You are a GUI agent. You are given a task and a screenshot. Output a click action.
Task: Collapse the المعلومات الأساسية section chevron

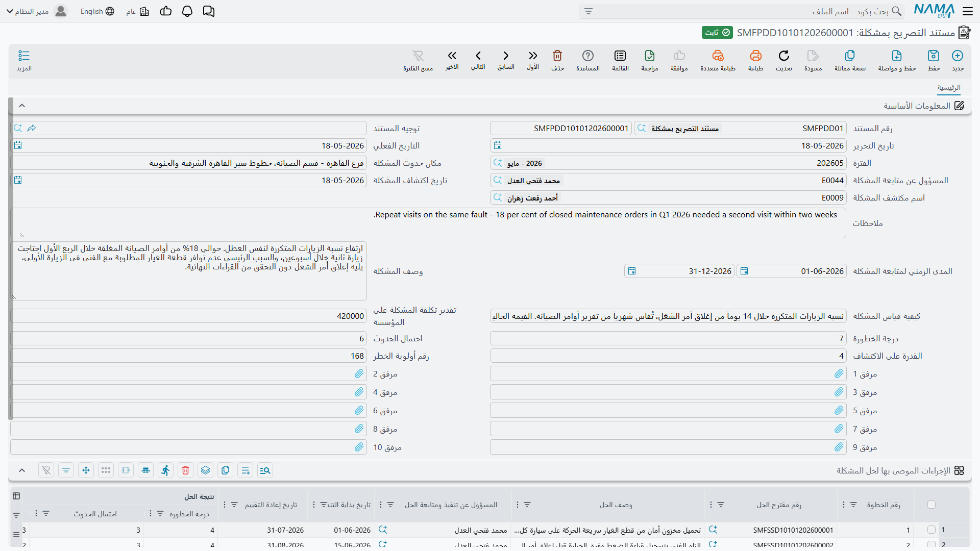22,106
